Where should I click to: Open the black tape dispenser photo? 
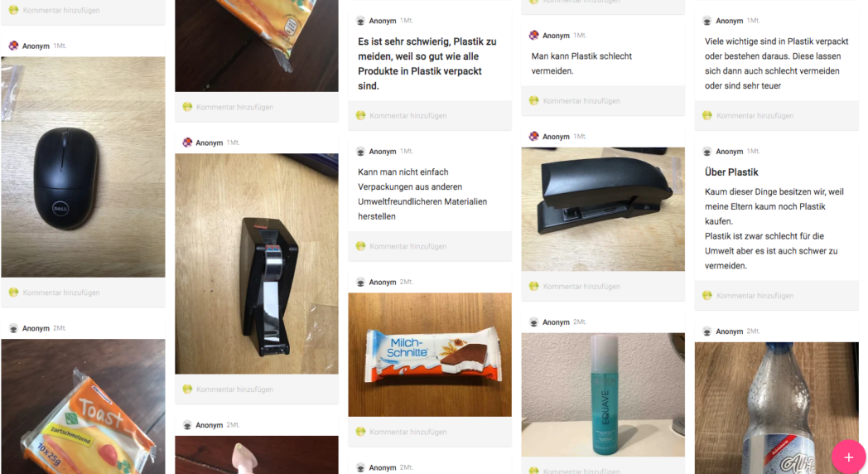click(256, 264)
